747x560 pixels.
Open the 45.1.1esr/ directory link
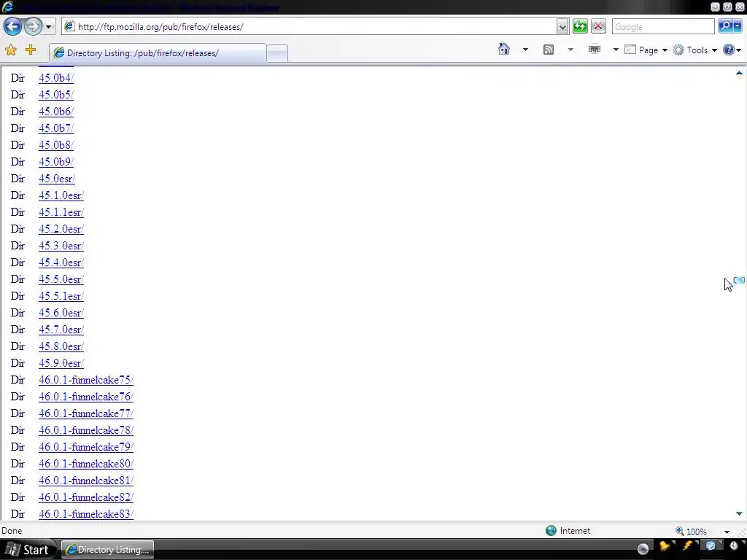[x=61, y=212]
